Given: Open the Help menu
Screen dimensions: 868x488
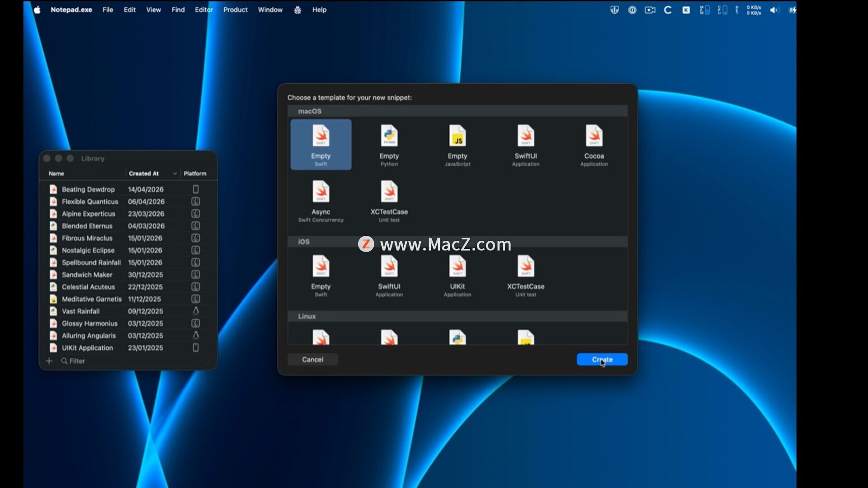Looking at the screenshot, I should (x=319, y=10).
